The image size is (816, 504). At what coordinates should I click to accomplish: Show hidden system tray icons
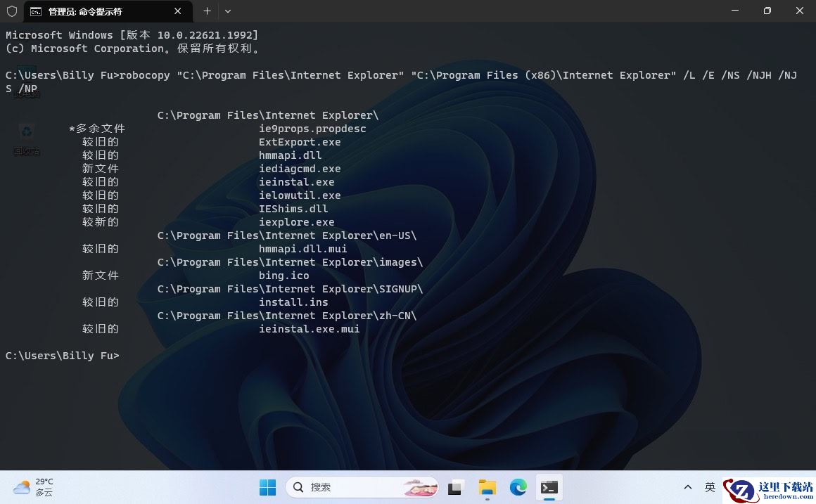tap(687, 487)
